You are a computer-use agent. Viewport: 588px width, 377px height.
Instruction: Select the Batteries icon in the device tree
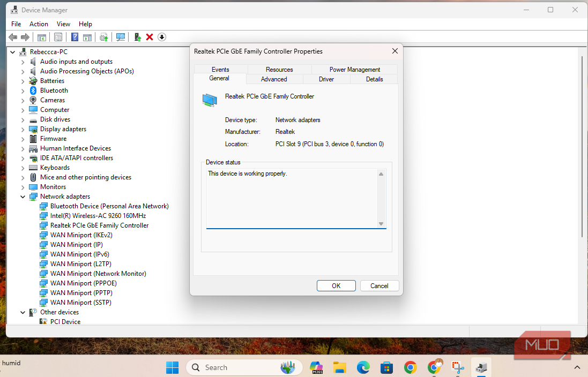coord(33,80)
